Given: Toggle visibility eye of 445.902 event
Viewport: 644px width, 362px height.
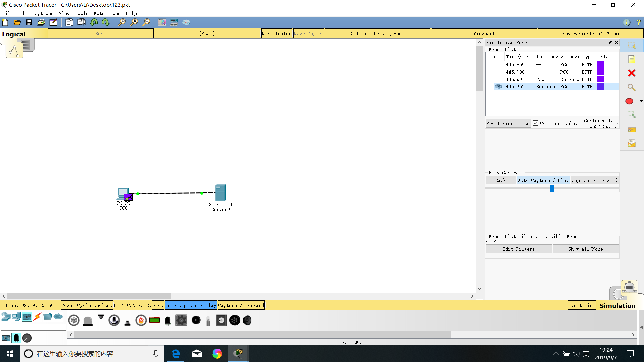Looking at the screenshot, I should pos(498,86).
